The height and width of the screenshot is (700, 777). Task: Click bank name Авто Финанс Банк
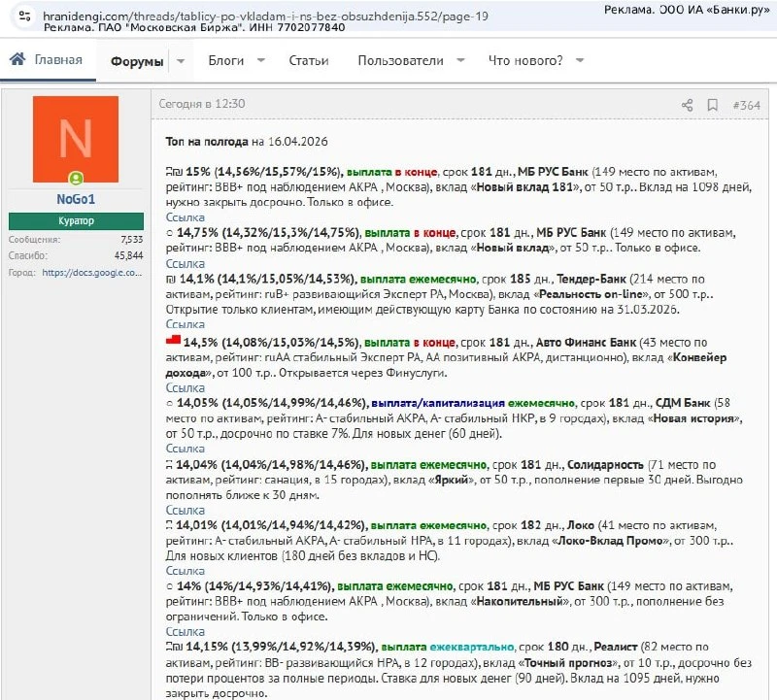point(586,343)
